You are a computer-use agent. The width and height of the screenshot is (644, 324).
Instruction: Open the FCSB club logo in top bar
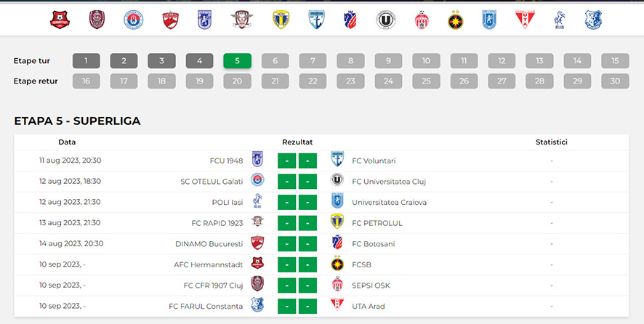point(456,20)
